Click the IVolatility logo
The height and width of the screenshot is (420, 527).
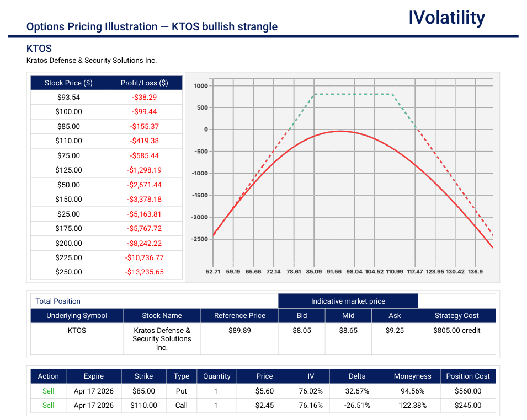click(448, 18)
